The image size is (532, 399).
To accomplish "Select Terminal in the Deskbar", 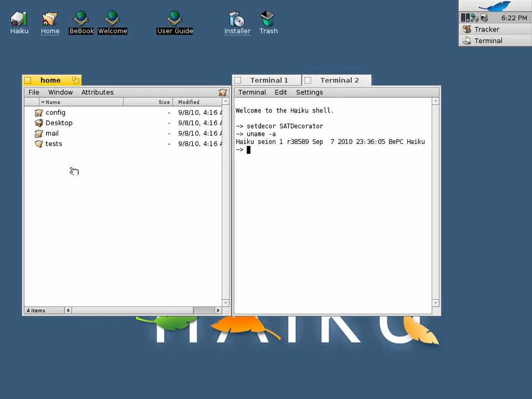I will (x=495, y=40).
